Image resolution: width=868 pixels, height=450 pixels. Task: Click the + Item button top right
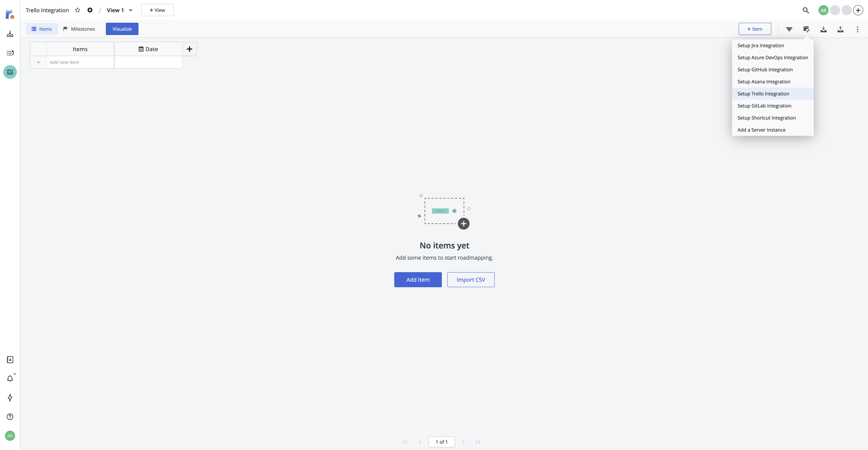pyautogui.click(x=754, y=29)
